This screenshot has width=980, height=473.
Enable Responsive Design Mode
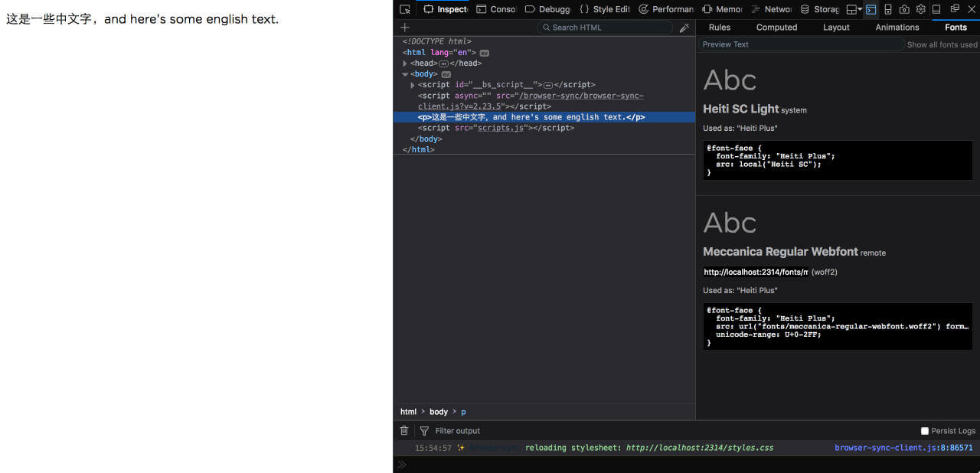click(x=887, y=9)
